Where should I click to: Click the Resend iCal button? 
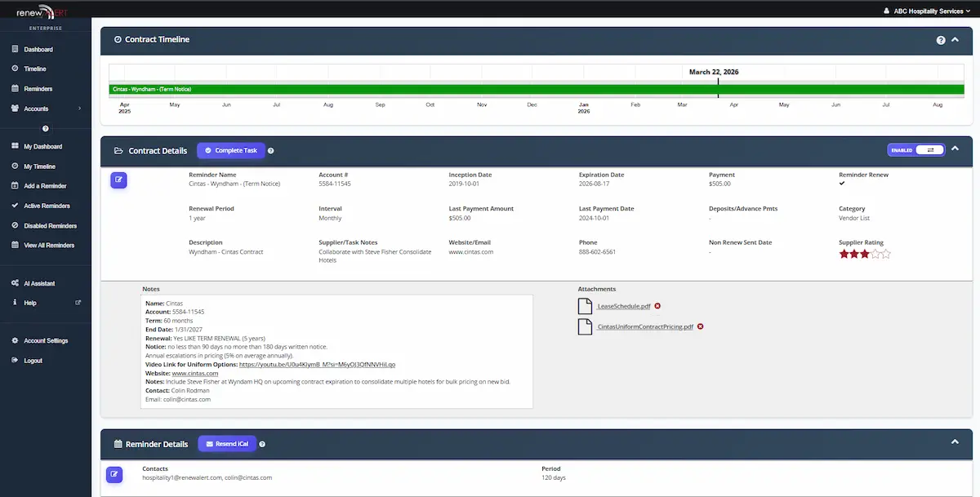pos(226,444)
